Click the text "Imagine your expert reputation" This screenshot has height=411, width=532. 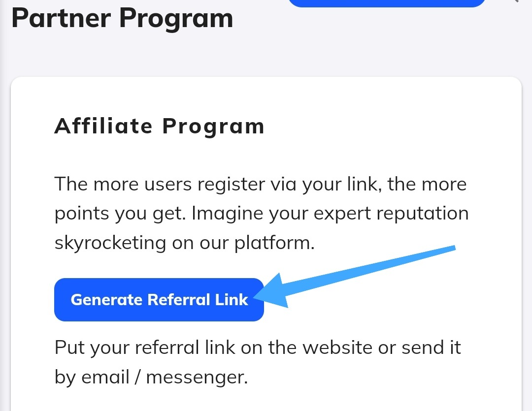[x=330, y=214]
